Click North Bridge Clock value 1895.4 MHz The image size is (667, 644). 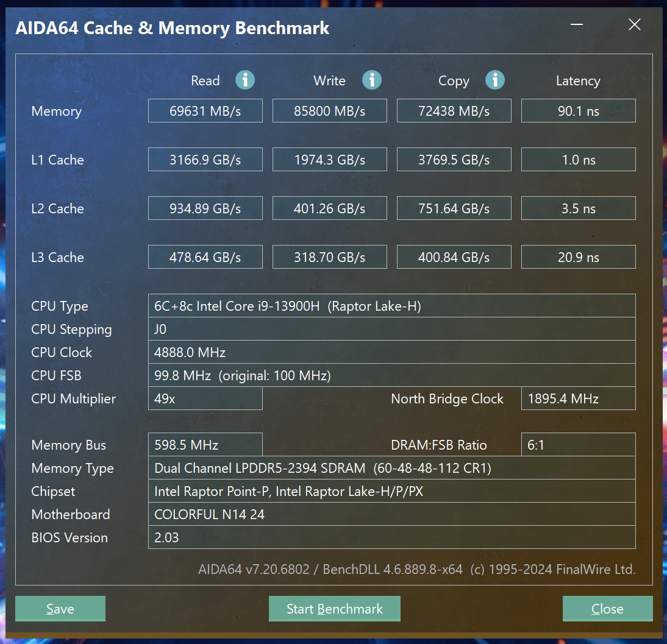coord(579,398)
